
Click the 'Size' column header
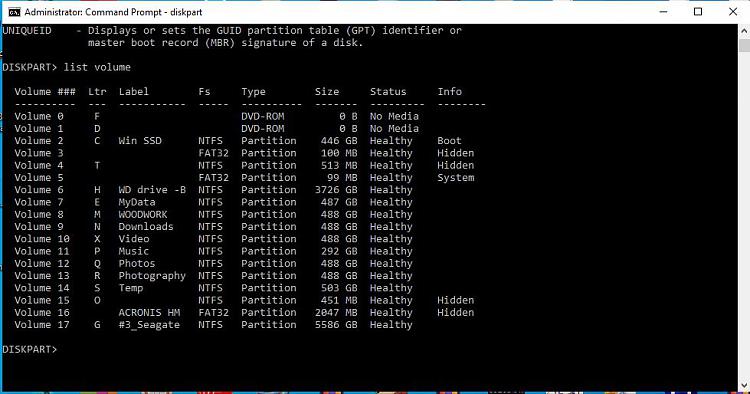[x=327, y=92]
